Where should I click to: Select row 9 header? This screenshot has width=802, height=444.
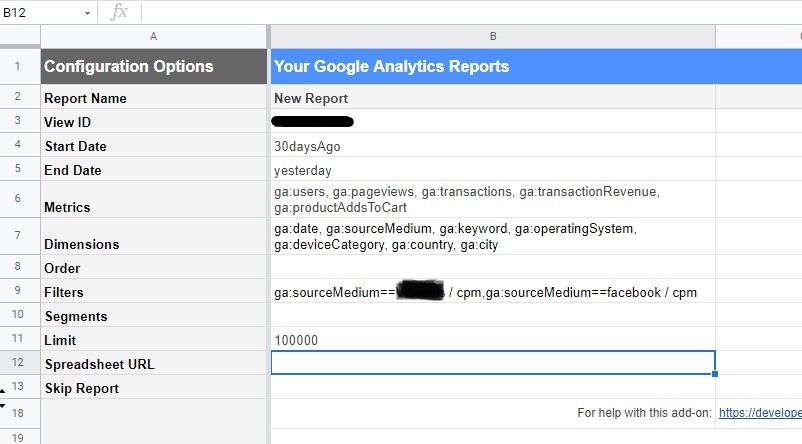point(20,291)
